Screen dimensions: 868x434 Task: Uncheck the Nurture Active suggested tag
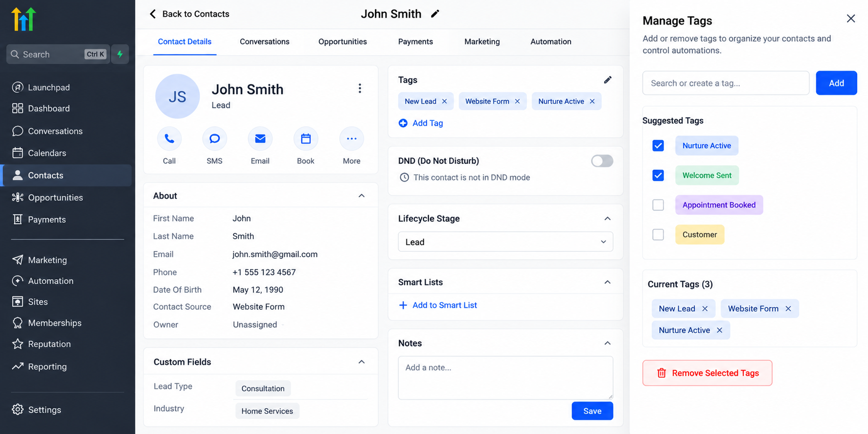coord(658,146)
